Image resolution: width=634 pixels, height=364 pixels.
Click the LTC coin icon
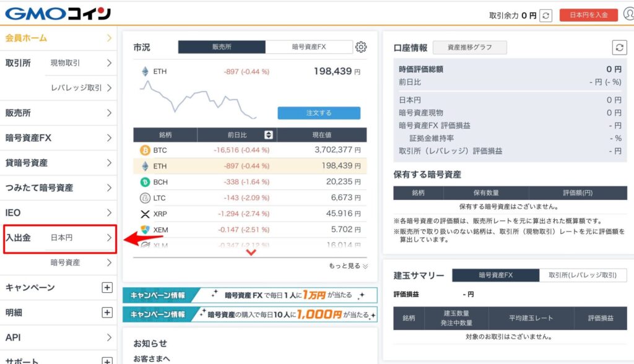click(145, 197)
